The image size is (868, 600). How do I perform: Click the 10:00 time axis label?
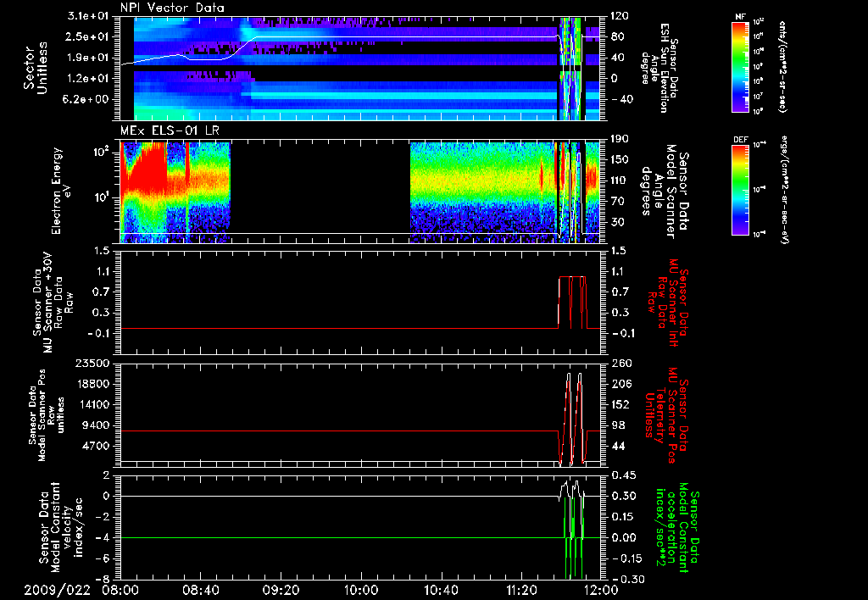361,590
